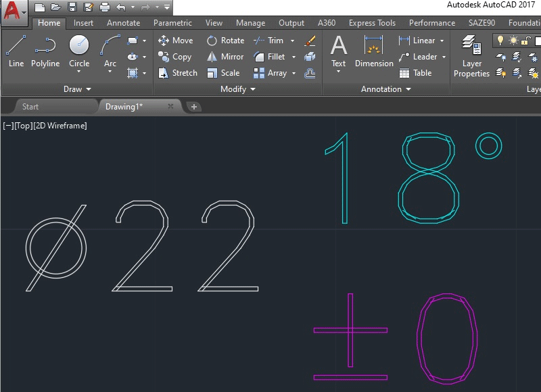Open the Trim dropdown arrow
Viewport: 541px width, 392px height.
[x=293, y=41]
